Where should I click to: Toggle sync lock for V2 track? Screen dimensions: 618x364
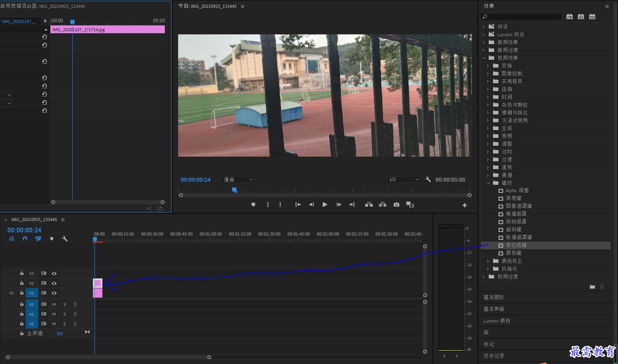pyautogui.click(x=44, y=283)
